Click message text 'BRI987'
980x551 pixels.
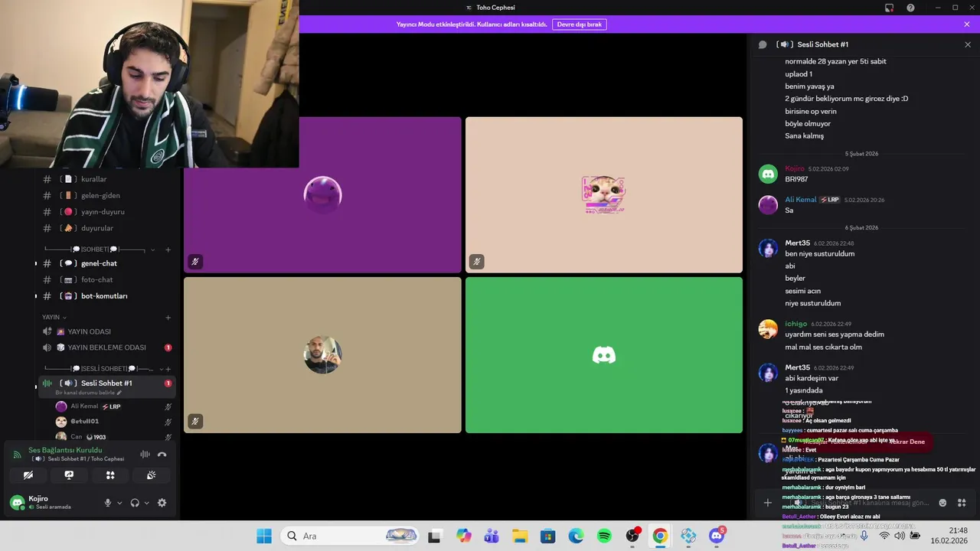point(796,179)
